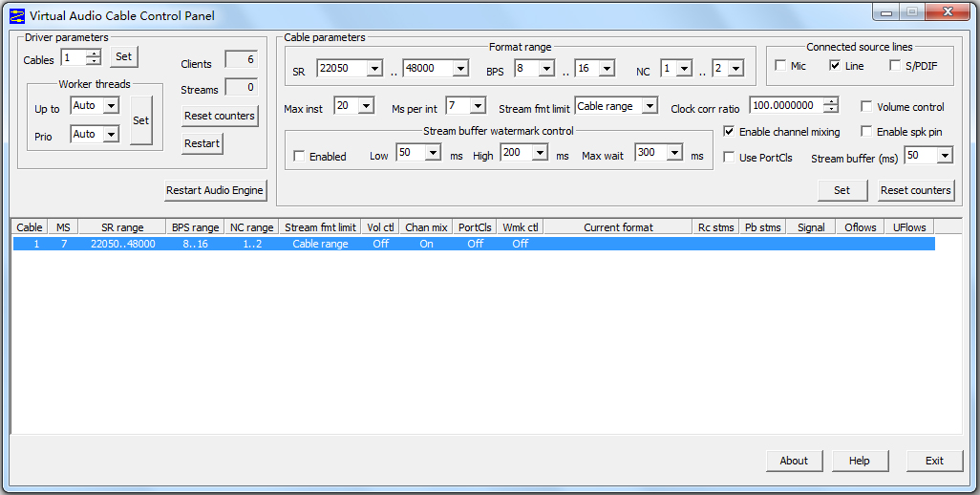Click the Clock corr ratio input field
Image resolution: width=980 pixels, height=495 pixels.
point(785,106)
